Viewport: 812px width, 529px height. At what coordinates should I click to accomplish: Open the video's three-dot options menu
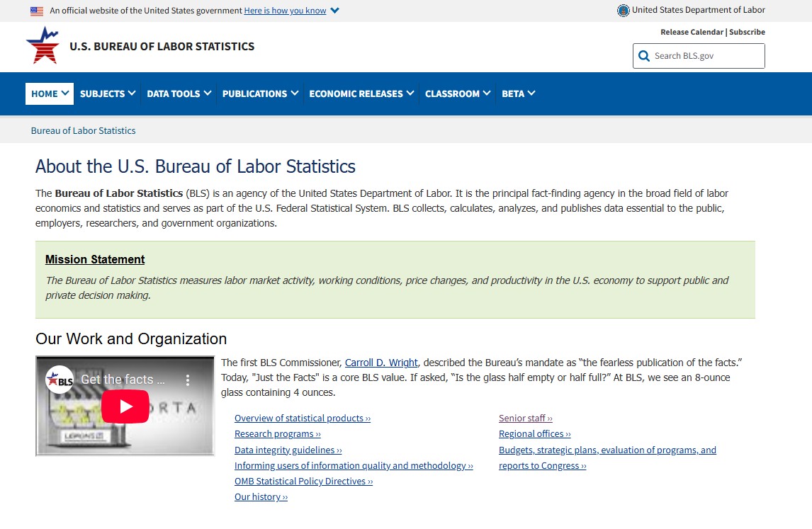[188, 380]
